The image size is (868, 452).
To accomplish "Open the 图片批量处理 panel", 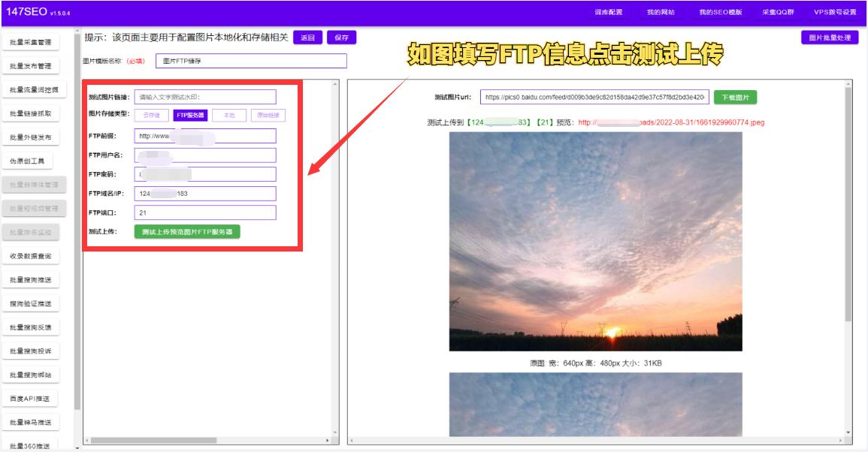I will pos(828,36).
